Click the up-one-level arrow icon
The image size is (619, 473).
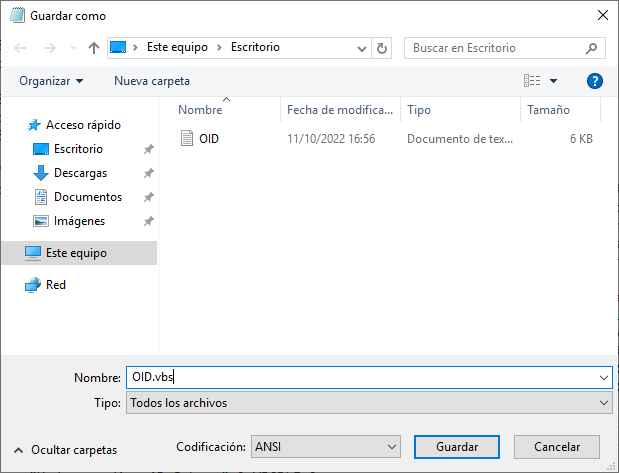coord(94,47)
